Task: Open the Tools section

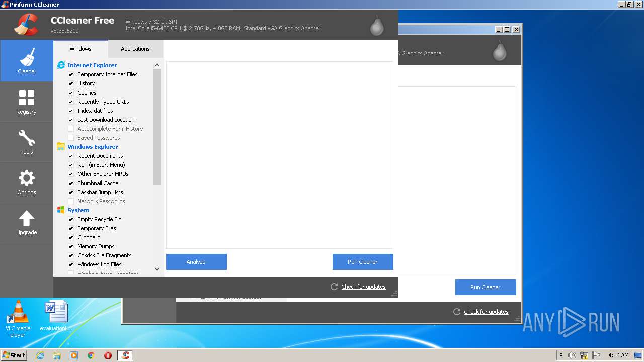Action: (27, 142)
